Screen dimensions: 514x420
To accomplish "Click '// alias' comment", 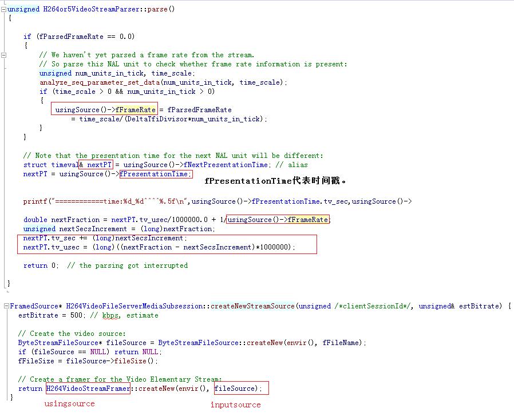I will coord(292,165).
